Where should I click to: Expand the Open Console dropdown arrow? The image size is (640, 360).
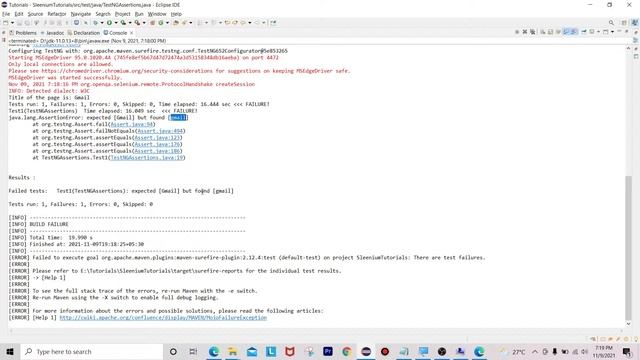click(612, 31)
